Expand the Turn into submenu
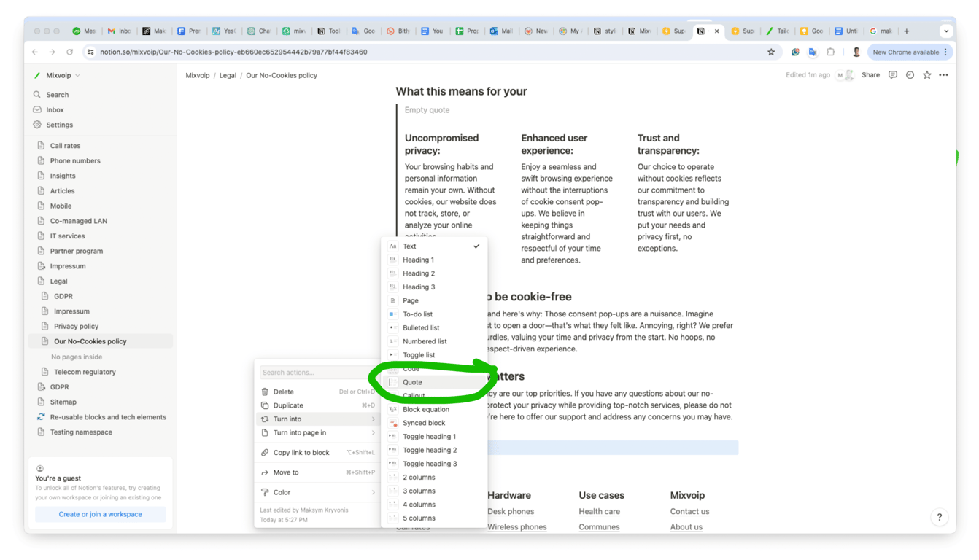979x560 pixels. pyautogui.click(x=317, y=419)
